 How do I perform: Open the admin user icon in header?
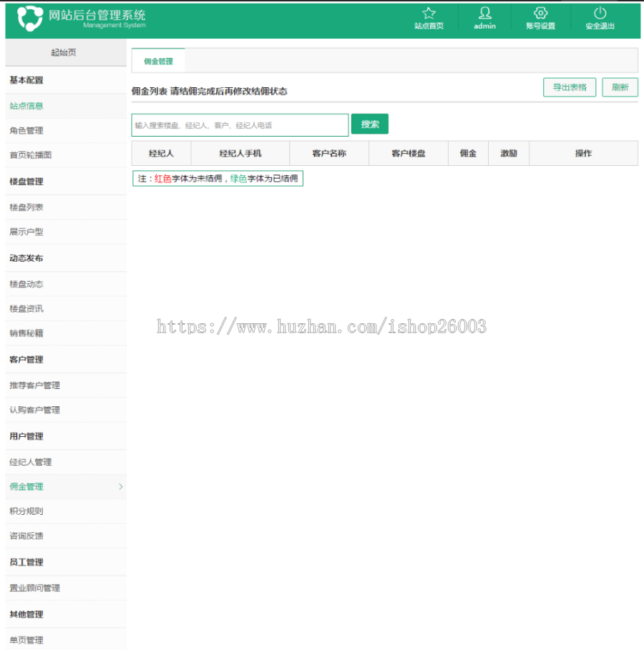tap(484, 19)
